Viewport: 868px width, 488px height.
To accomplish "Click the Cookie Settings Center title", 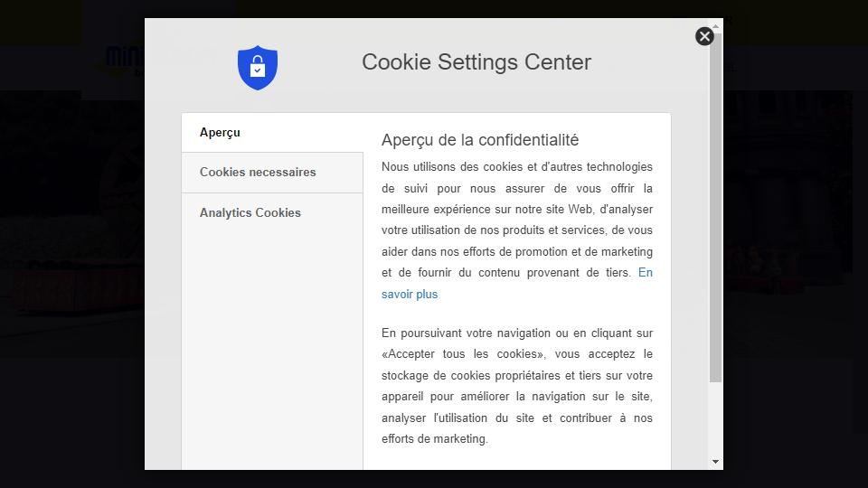I will (x=476, y=62).
